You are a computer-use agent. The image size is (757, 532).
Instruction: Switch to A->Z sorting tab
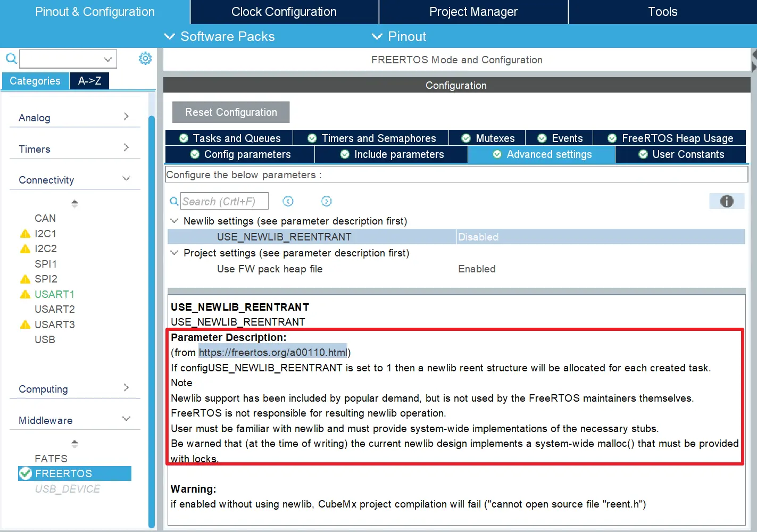(x=89, y=81)
